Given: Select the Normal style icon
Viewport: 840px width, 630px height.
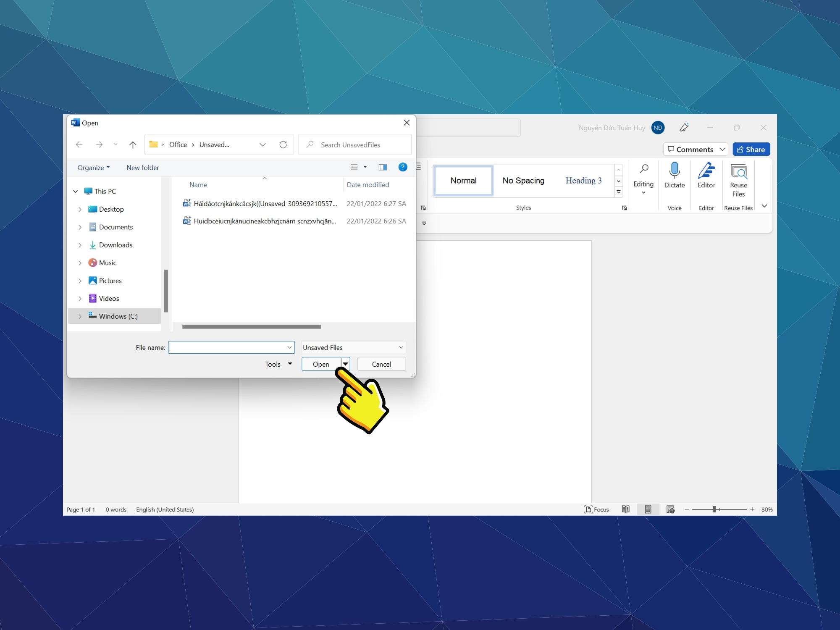Looking at the screenshot, I should click(x=464, y=179).
